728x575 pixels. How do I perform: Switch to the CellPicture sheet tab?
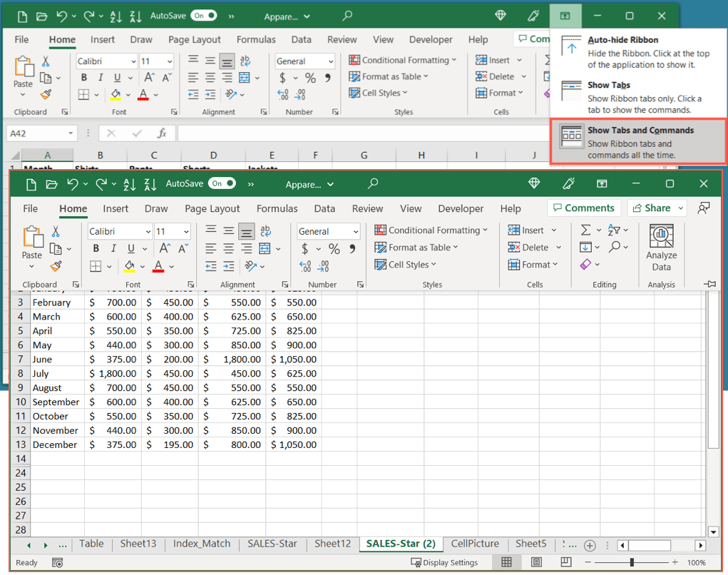pos(475,544)
